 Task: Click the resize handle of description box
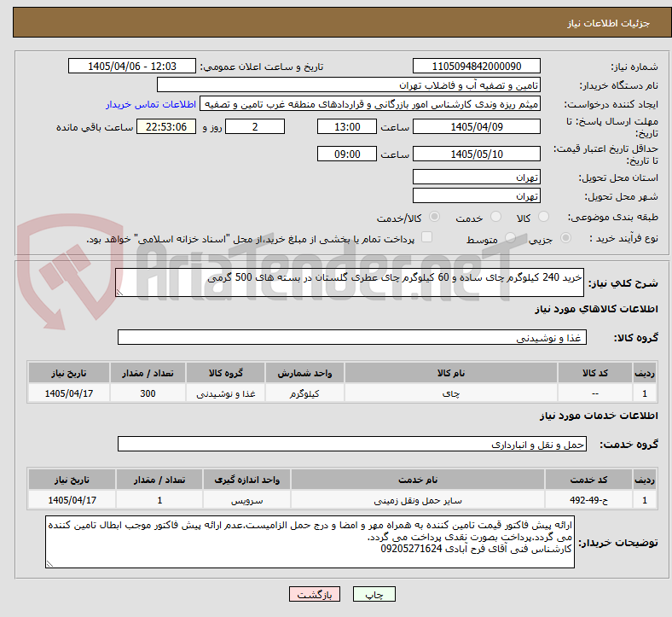click(119, 293)
